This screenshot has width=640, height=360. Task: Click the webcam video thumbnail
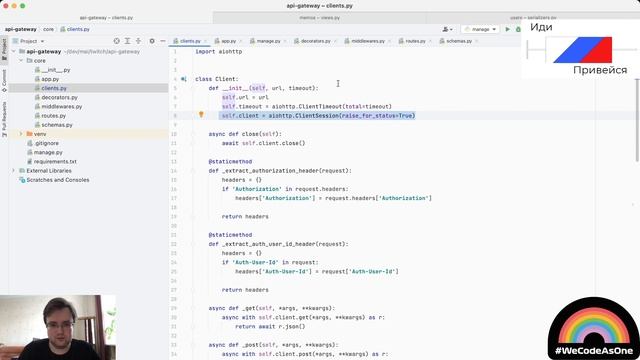(x=58, y=327)
